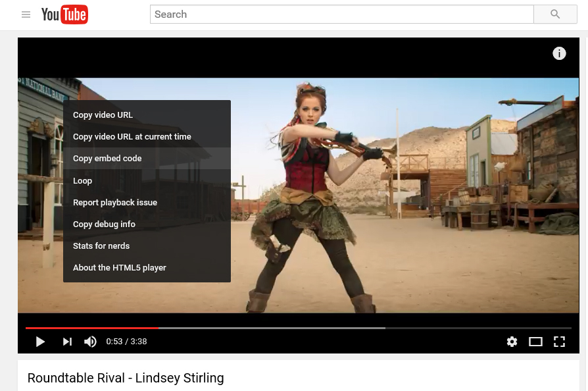Open the hamburger guide menu
This screenshot has width=588, height=391.
(x=26, y=14)
